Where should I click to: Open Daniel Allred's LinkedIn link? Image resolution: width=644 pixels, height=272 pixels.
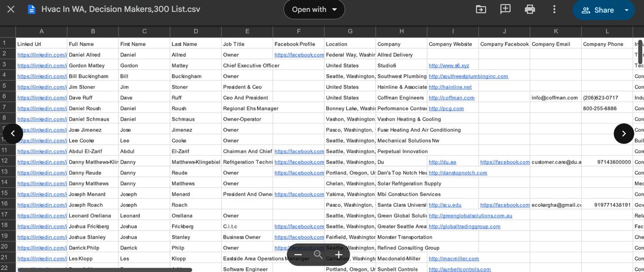(42, 55)
